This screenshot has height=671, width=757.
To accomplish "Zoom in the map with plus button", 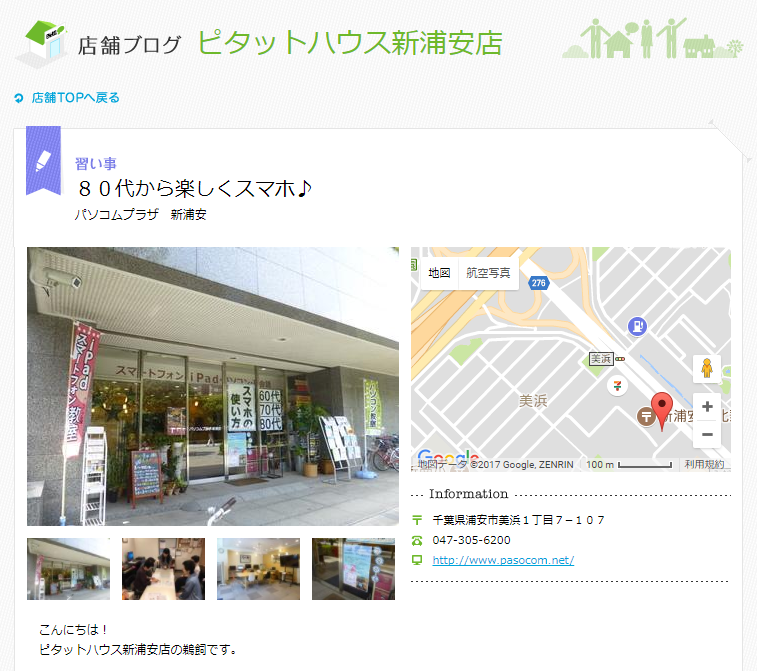I will (x=707, y=406).
